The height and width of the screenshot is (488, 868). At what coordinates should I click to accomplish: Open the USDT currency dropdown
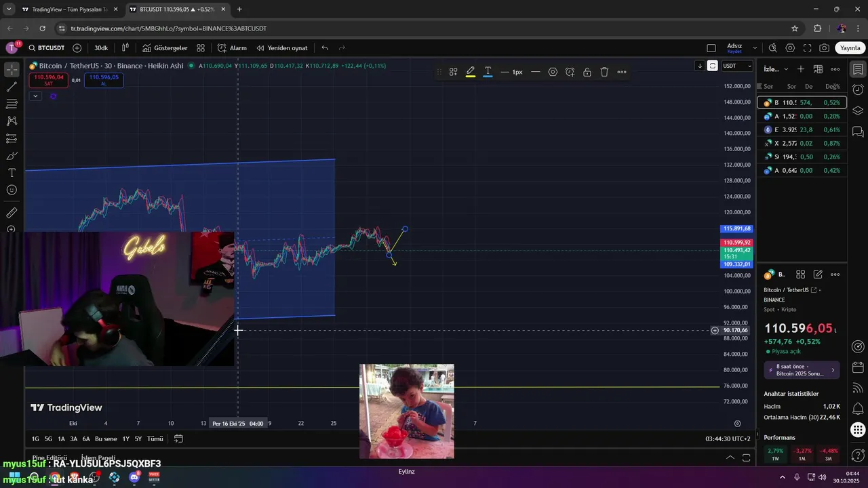click(737, 66)
